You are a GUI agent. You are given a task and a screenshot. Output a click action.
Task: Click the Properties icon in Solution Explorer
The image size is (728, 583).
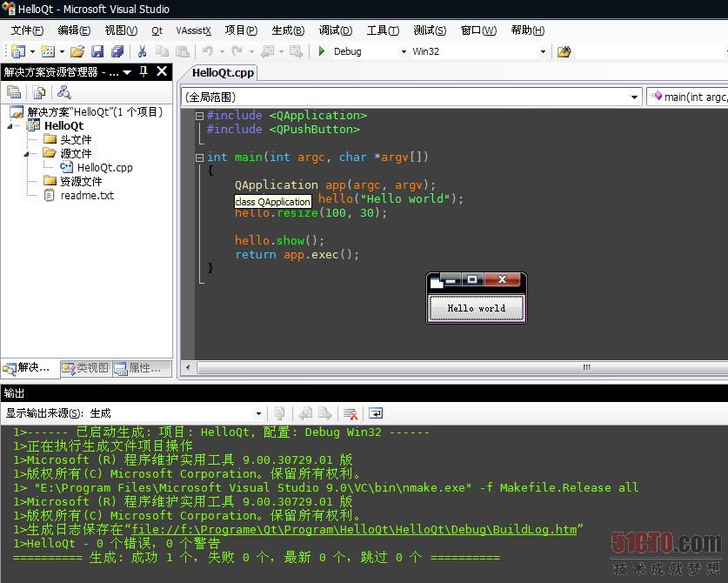(x=14, y=92)
